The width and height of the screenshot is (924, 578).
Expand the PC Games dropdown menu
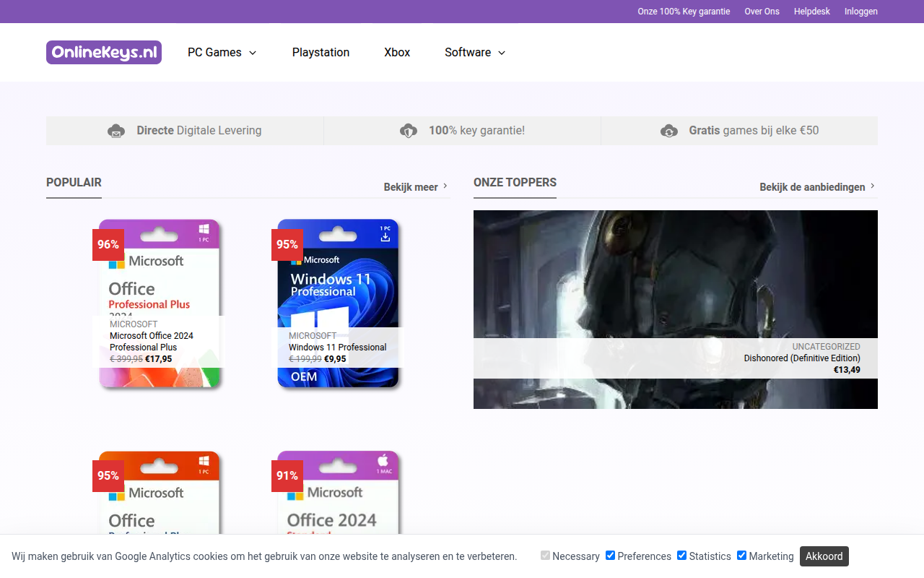(x=222, y=52)
